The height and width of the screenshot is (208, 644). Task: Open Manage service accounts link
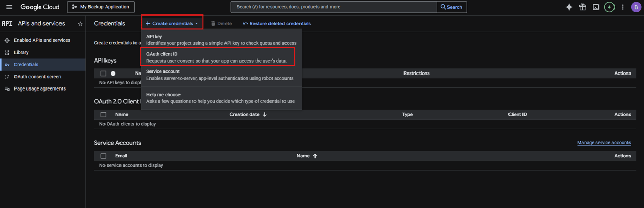click(604, 143)
